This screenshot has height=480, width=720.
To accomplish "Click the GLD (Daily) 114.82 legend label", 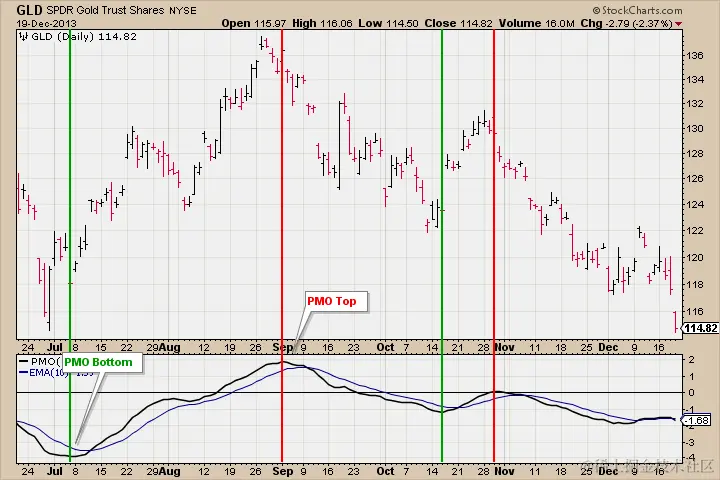I will point(83,36).
